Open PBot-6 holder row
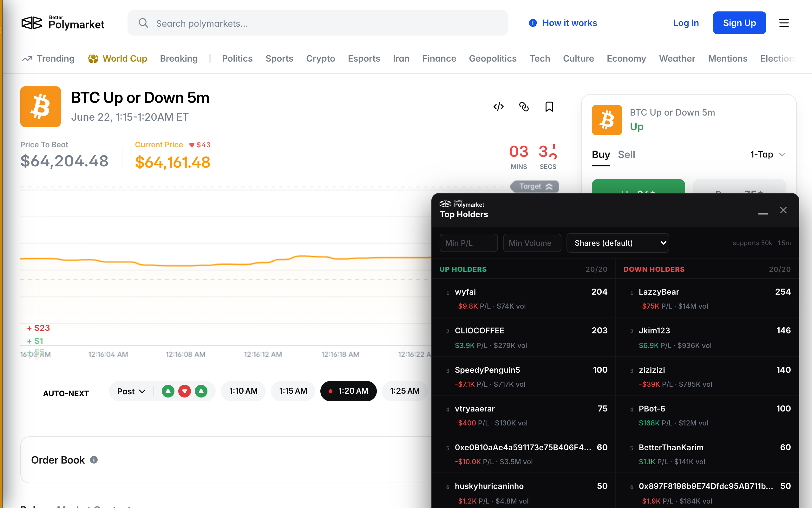 (x=707, y=415)
